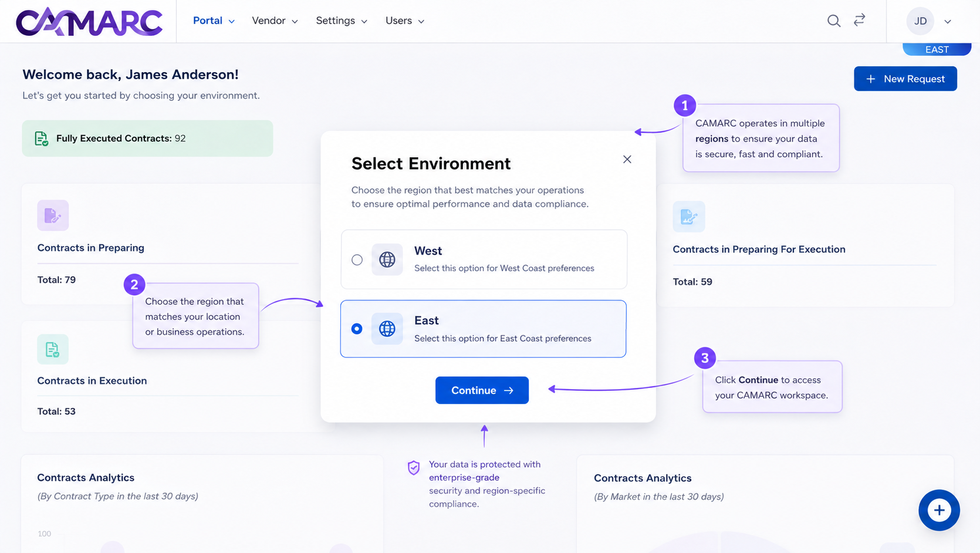This screenshot has width=980, height=553.
Task: Click the Contracts in Preparing icon
Action: (53, 215)
